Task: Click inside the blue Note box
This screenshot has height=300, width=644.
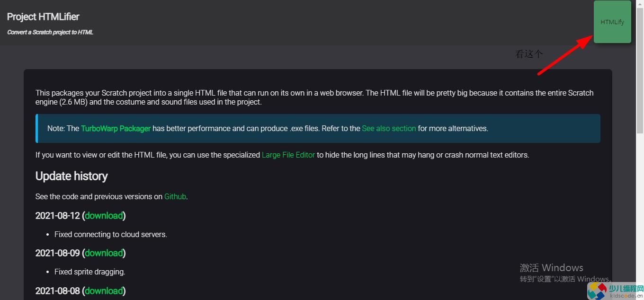Action: coord(318,128)
